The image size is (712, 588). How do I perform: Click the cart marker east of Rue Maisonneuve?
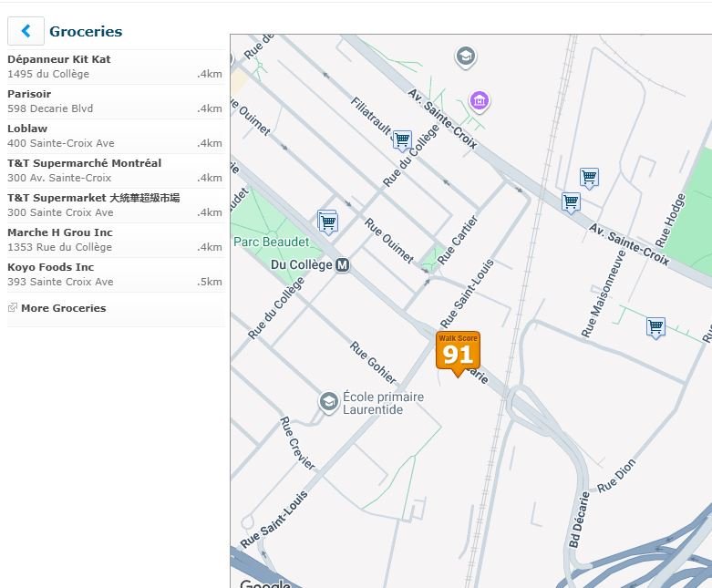[655, 327]
